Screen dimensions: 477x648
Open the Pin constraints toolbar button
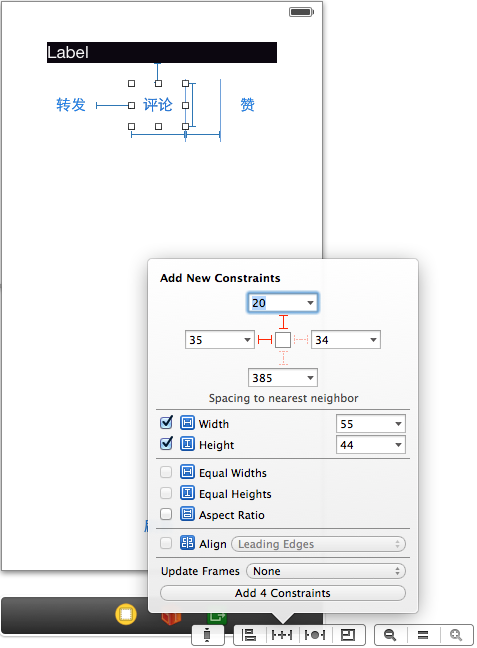[282, 635]
